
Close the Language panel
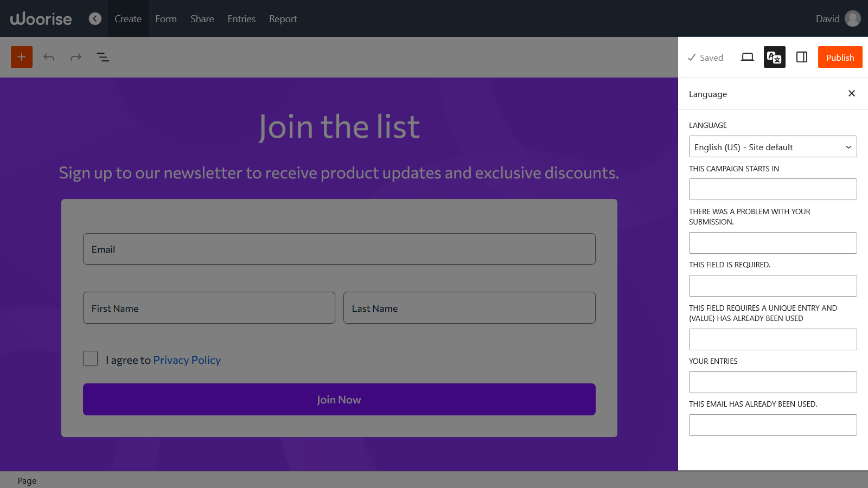pyautogui.click(x=852, y=93)
